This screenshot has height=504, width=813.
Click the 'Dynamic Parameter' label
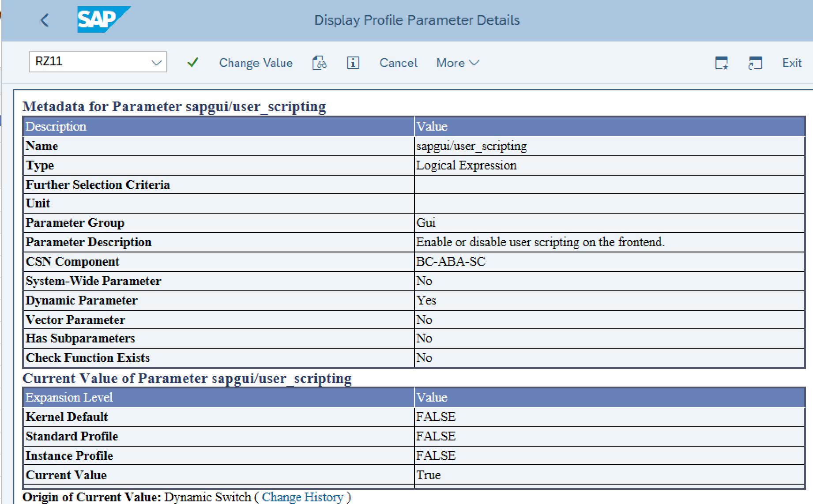(x=81, y=300)
